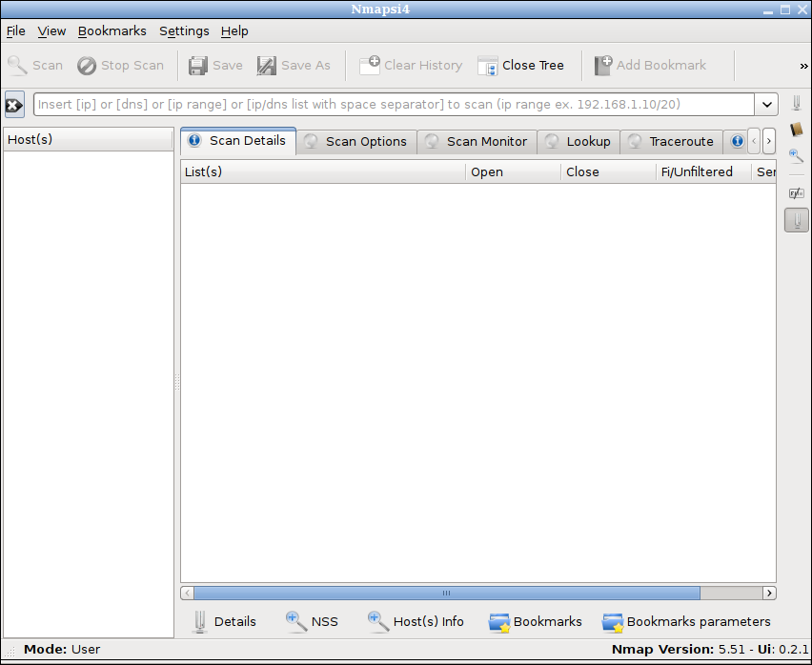Open the Bookmarks menu

[x=112, y=31]
